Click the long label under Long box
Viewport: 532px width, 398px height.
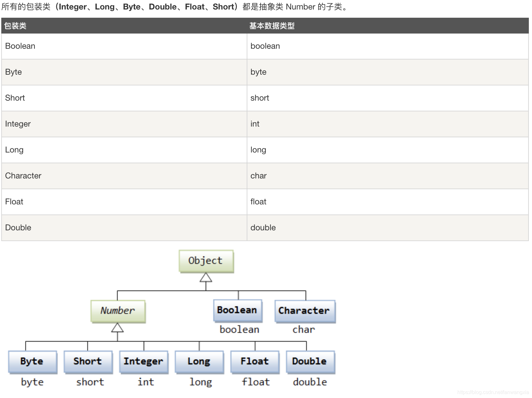201,382
